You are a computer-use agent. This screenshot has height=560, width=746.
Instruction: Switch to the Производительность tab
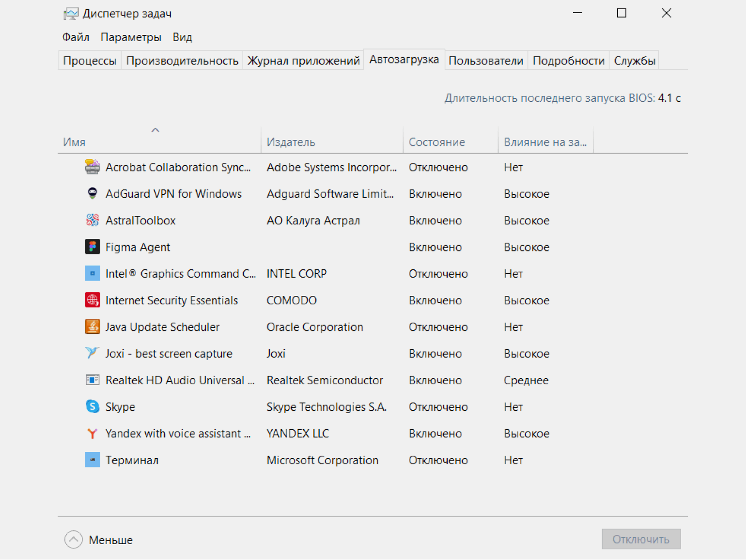(182, 61)
